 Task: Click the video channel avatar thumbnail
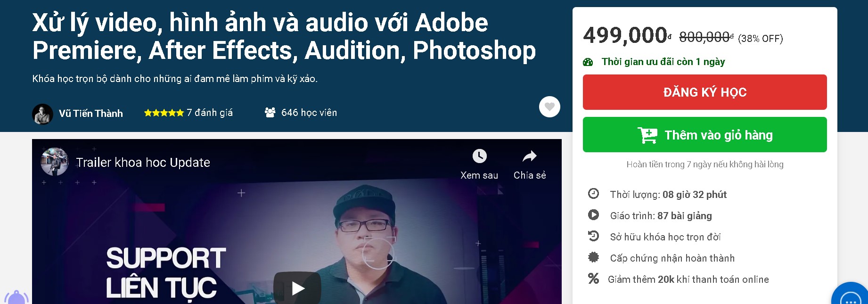click(x=55, y=162)
